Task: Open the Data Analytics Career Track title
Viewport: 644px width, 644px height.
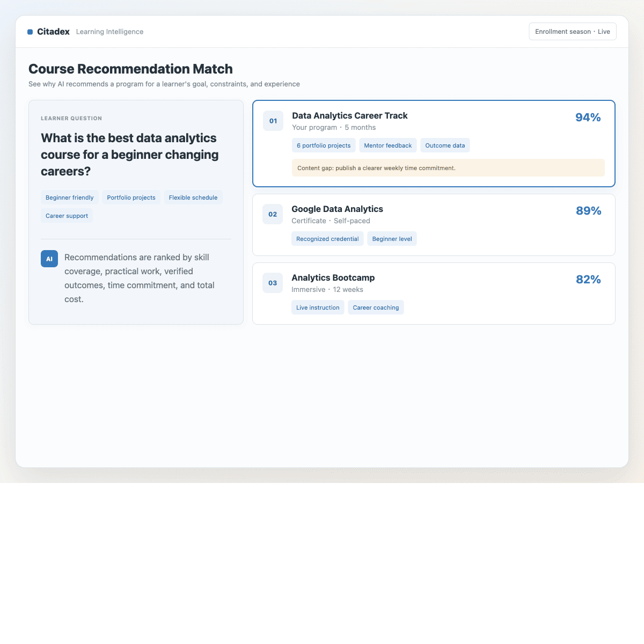Action: [x=350, y=115]
